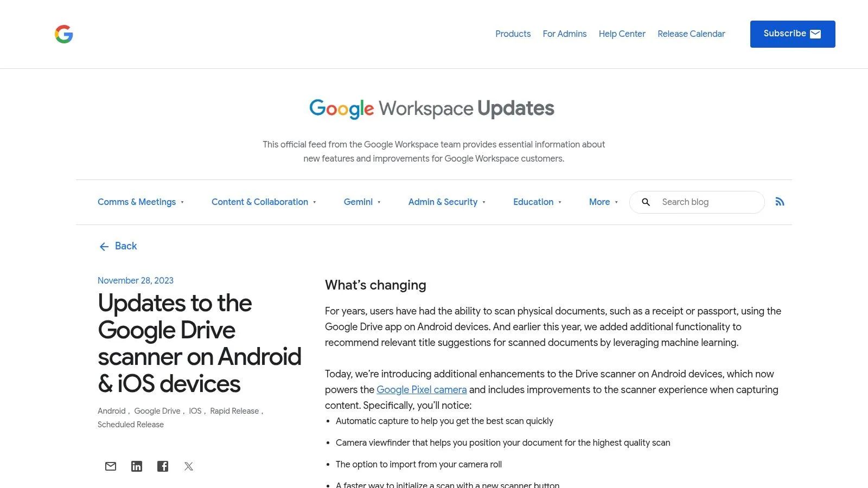Click the Google Drive topic tag
This screenshot has height=488, width=868.
157,410
